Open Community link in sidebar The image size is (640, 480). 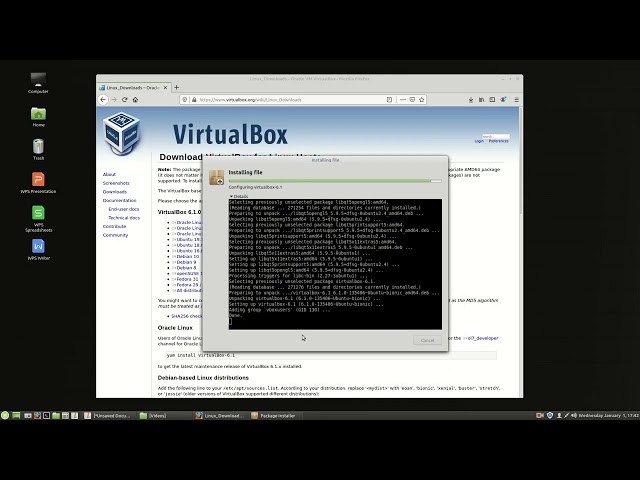(x=115, y=235)
